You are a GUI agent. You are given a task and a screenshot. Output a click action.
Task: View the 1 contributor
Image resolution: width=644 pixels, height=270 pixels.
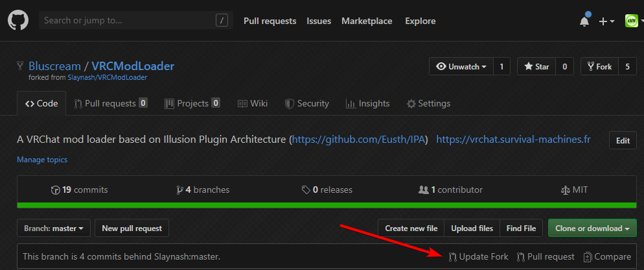coord(450,190)
